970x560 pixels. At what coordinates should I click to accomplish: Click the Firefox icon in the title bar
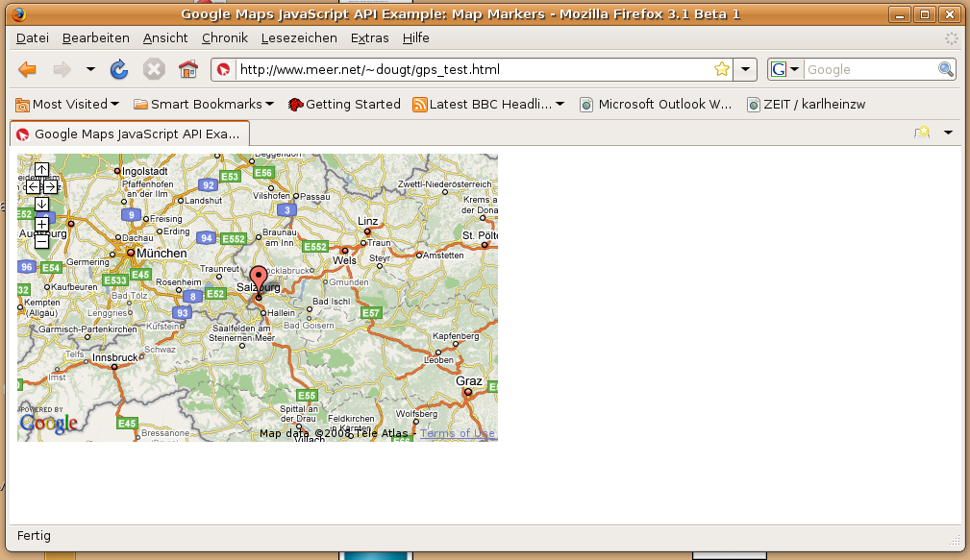click(19, 14)
